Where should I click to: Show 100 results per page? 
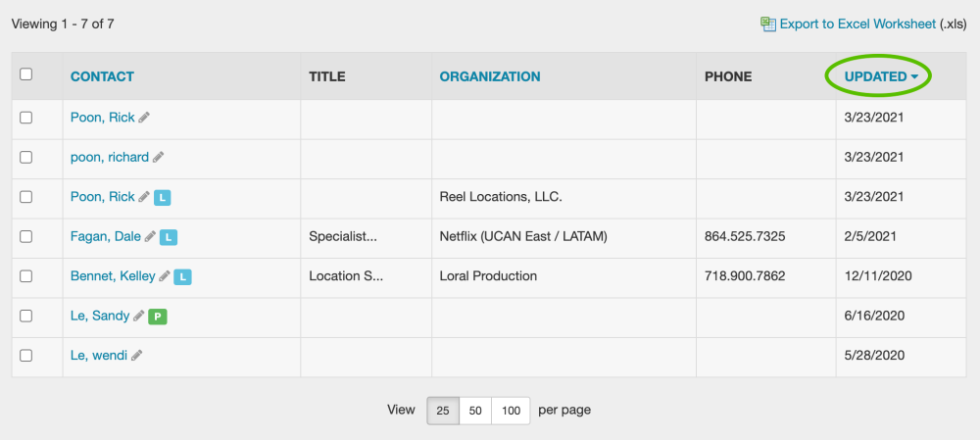point(511,411)
